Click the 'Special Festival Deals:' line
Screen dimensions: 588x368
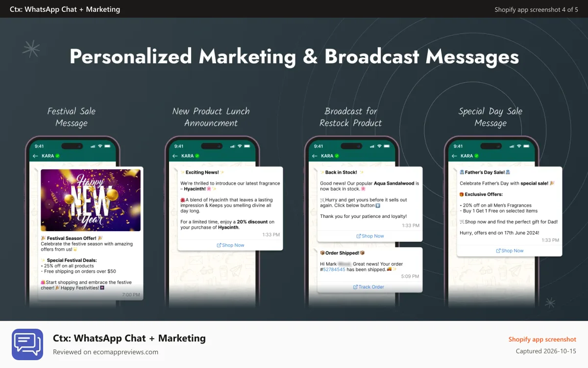point(69,260)
